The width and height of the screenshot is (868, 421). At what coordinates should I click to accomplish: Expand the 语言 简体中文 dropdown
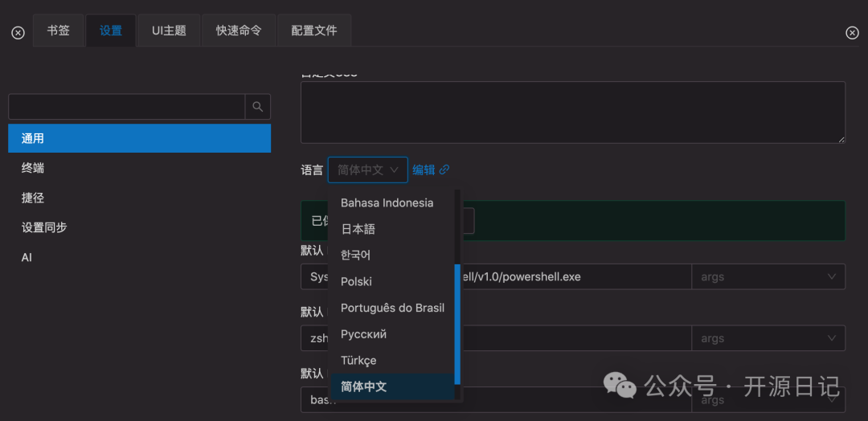click(367, 170)
